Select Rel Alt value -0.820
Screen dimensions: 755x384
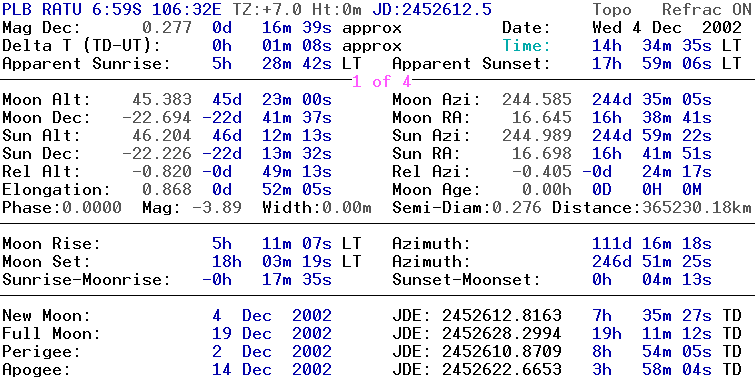pos(162,172)
